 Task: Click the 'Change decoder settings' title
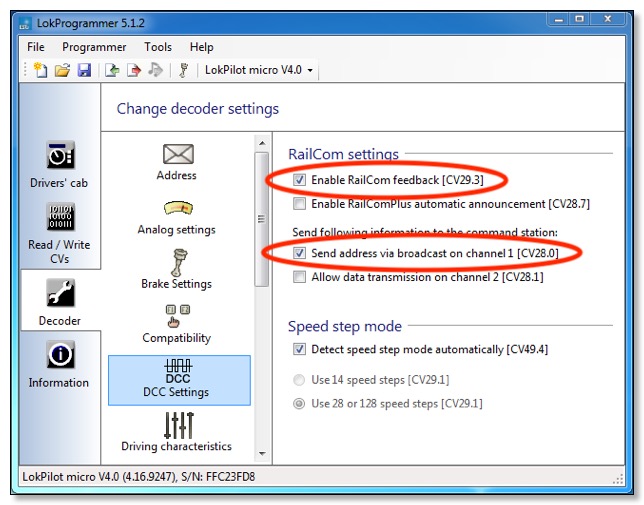click(x=198, y=109)
